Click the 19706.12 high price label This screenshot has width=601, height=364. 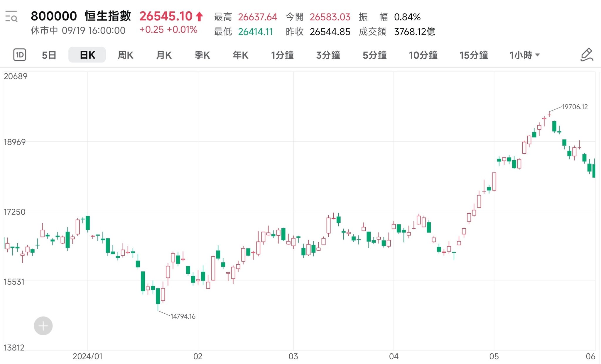575,107
